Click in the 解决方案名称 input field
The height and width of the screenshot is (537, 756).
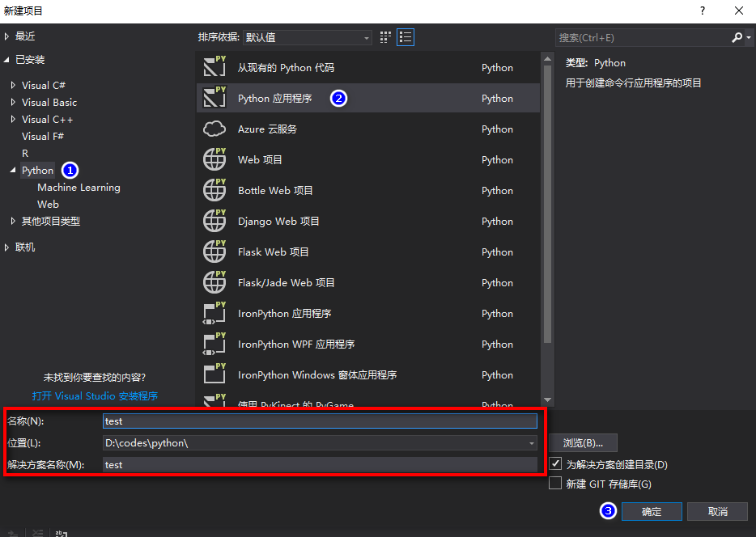pyautogui.click(x=320, y=465)
